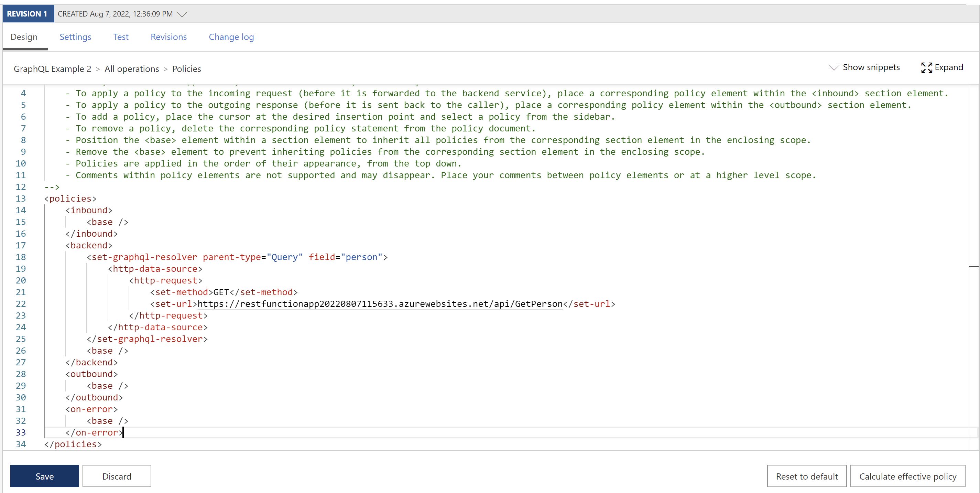Select the Design tab
Image resolution: width=980 pixels, height=493 pixels.
(x=24, y=37)
